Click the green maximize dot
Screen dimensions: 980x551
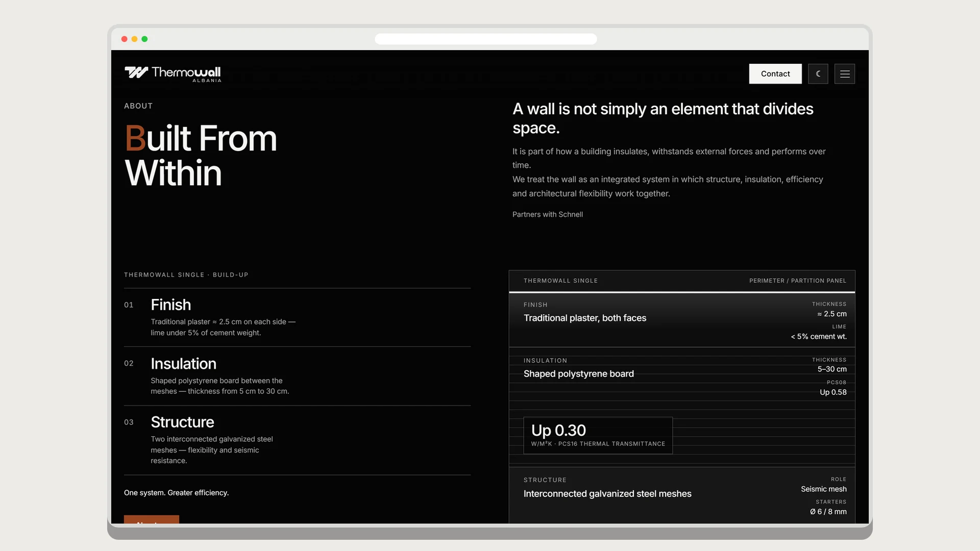click(x=144, y=39)
